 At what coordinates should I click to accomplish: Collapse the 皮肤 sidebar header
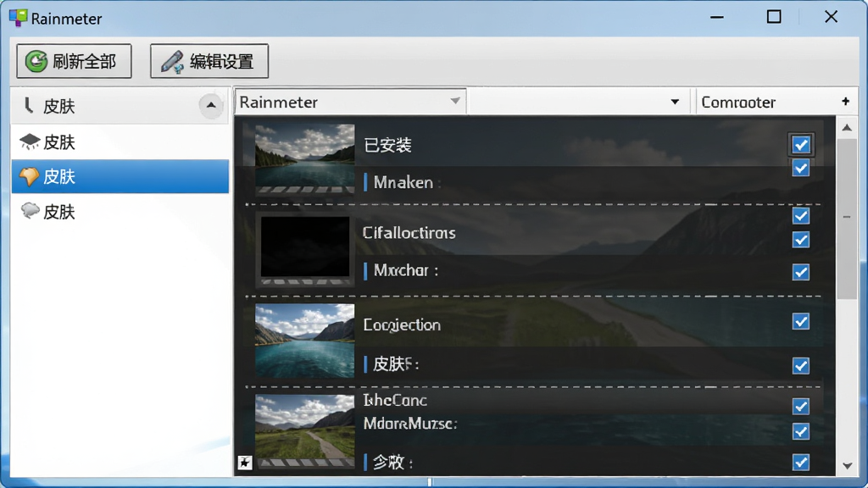click(x=211, y=105)
